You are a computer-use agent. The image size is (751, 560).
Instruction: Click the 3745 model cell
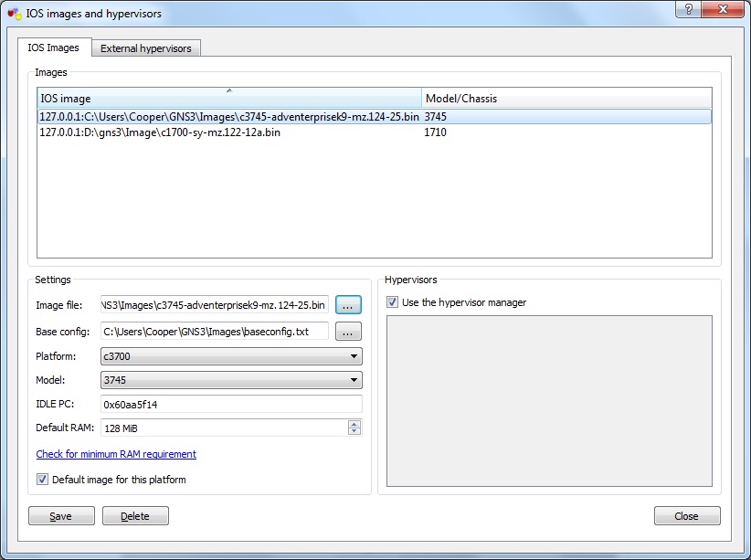(x=436, y=116)
